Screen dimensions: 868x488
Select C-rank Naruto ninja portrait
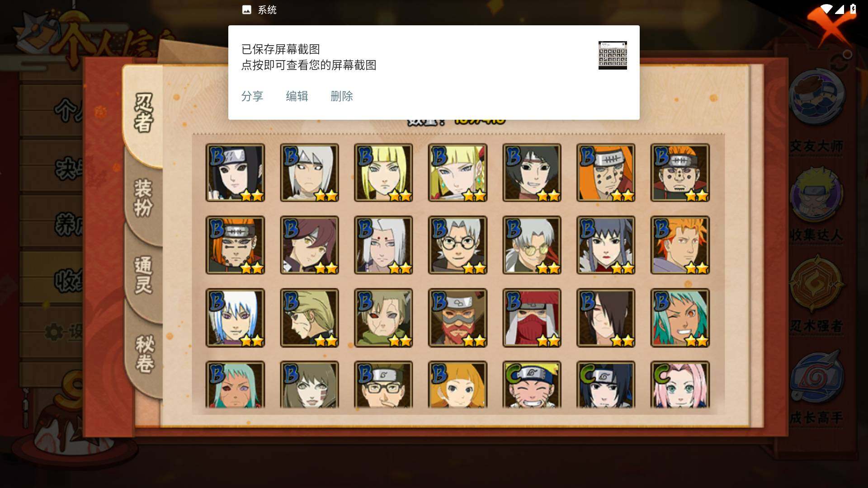pos(532,385)
